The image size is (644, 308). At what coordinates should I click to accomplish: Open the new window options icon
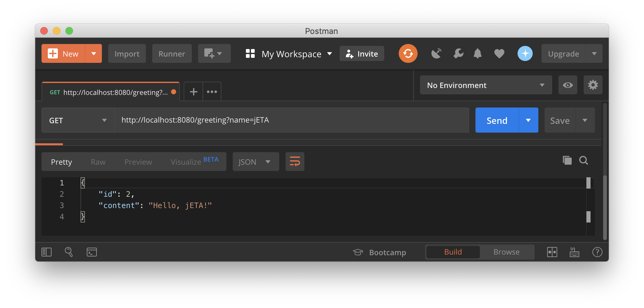(214, 54)
